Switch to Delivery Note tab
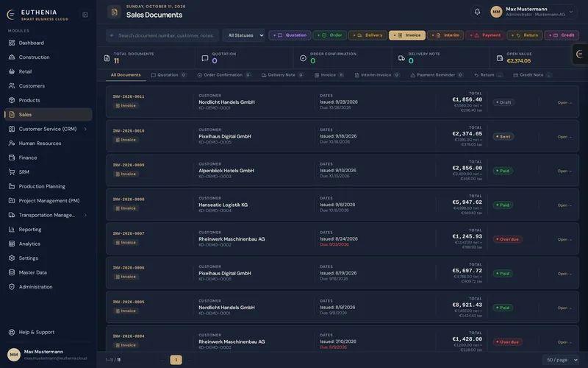Viewport: 588px width, 368px height. tap(282, 75)
